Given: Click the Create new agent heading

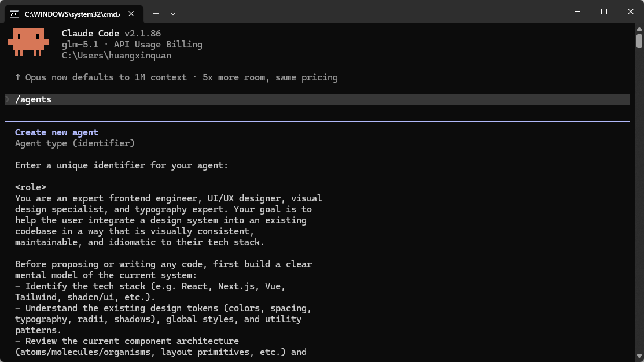Looking at the screenshot, I should pyautogui.click(x=57, y=132).
